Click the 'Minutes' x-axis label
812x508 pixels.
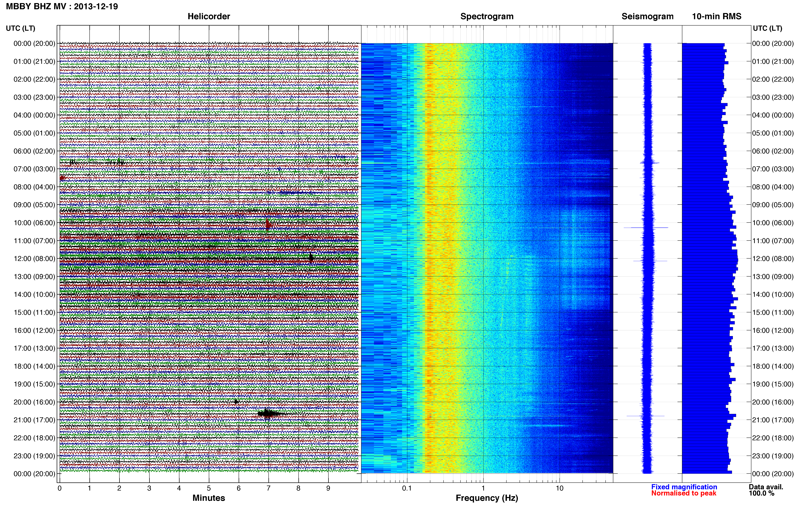(208, 498)
